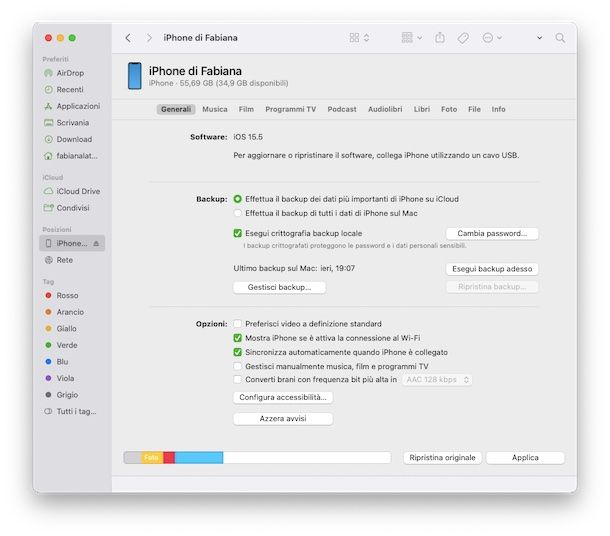Screen dimensions: 610x536
Task: Enable Converti brani con frequenza bit
Action: point(237,380)
